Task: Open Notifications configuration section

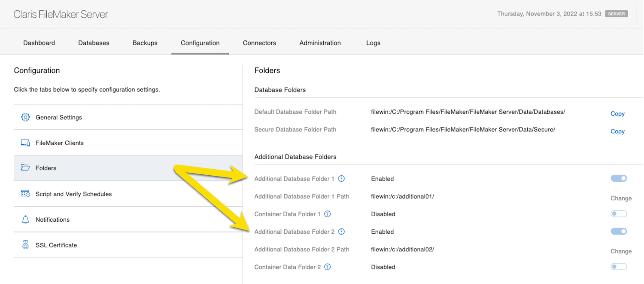Action: point(128,220)
